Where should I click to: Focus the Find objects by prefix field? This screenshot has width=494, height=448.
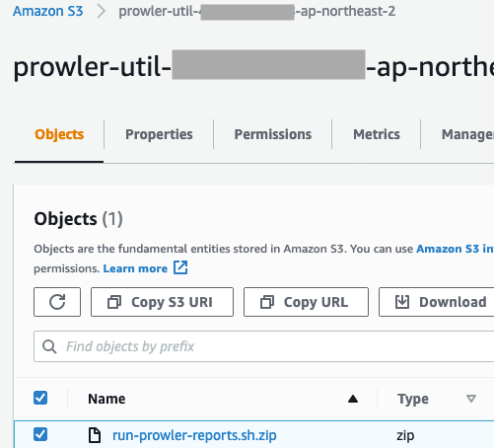tap(263, 346)
